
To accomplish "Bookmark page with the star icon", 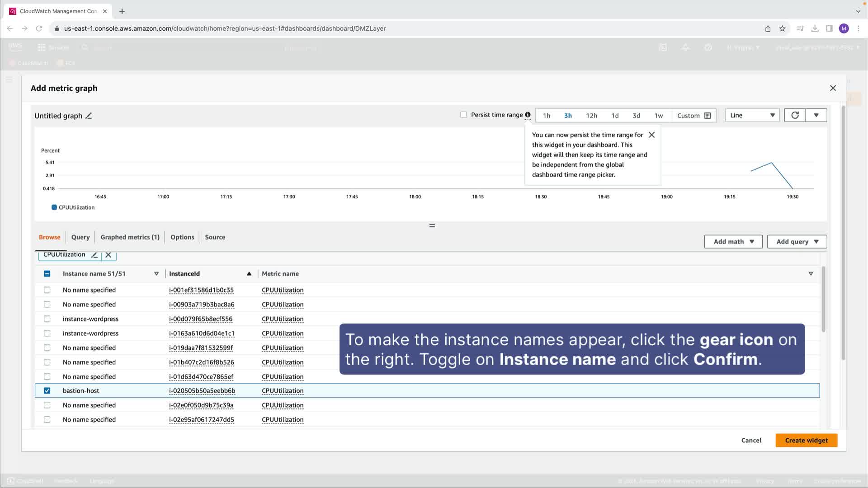I will [782, 28].
